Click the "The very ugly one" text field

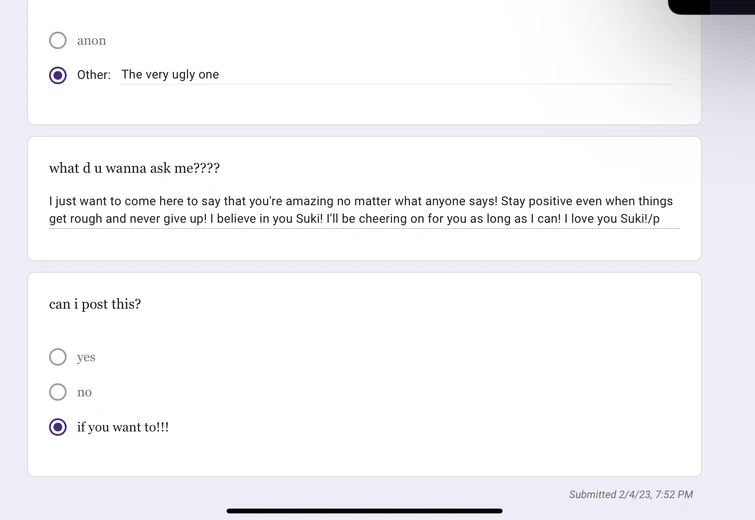395,75
